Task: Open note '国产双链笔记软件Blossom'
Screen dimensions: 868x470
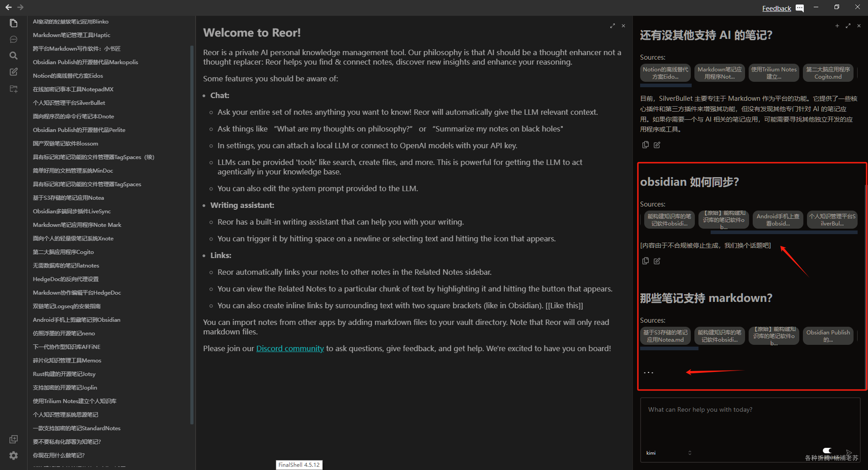Action: point(66,144)
